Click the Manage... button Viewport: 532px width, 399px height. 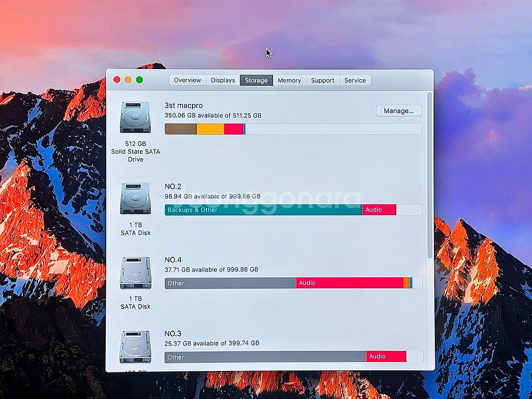(x=399, y=111)
